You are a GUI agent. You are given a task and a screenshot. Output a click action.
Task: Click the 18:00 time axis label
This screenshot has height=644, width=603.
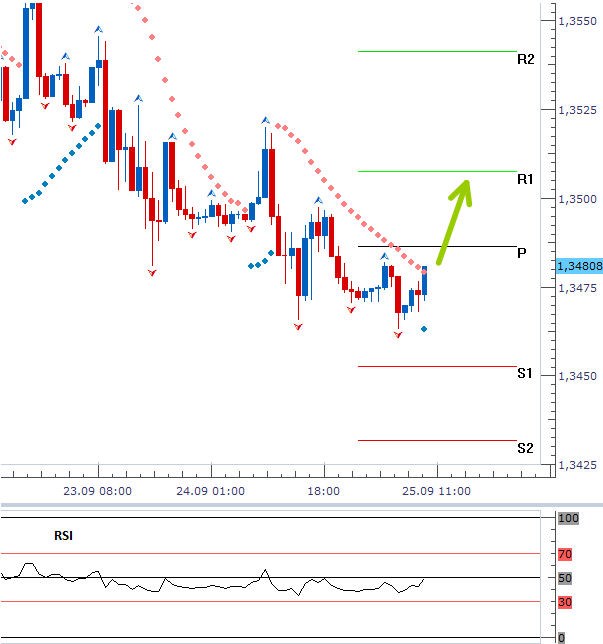pyautogui.click(x=324, y=491)
